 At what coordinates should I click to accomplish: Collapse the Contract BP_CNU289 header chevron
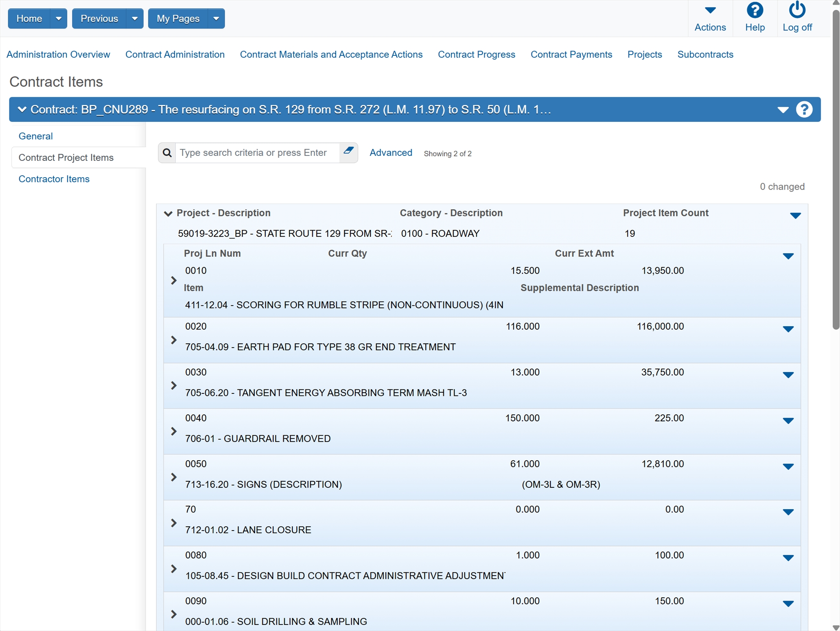22,110
